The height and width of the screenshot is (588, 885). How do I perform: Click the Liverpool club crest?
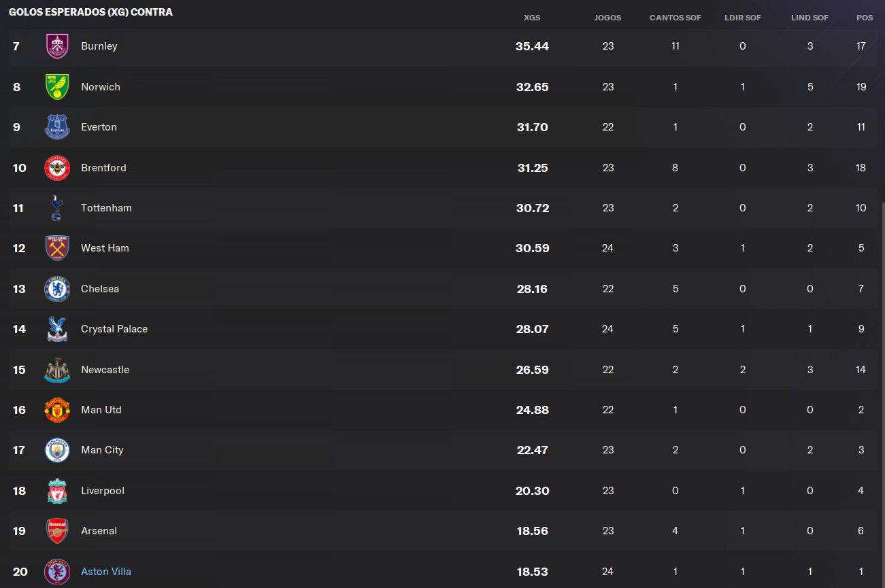[x=57, y=491]
